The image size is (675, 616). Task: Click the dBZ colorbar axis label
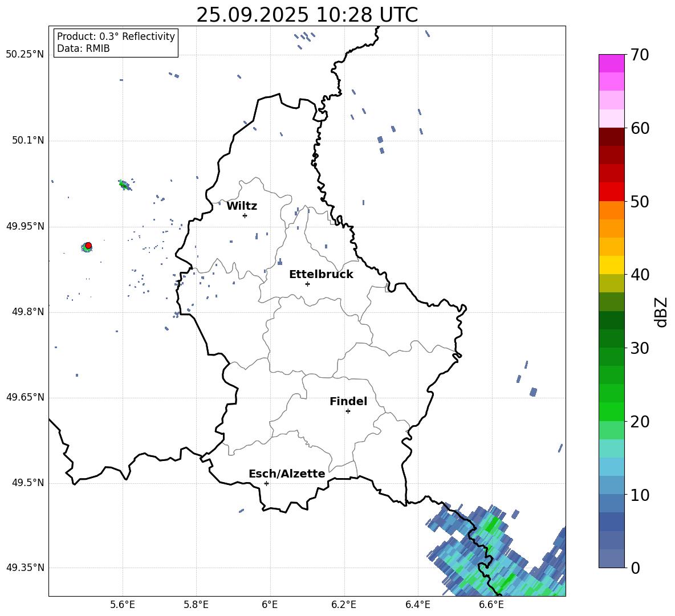pyautogui.click(x=660, y=312)
